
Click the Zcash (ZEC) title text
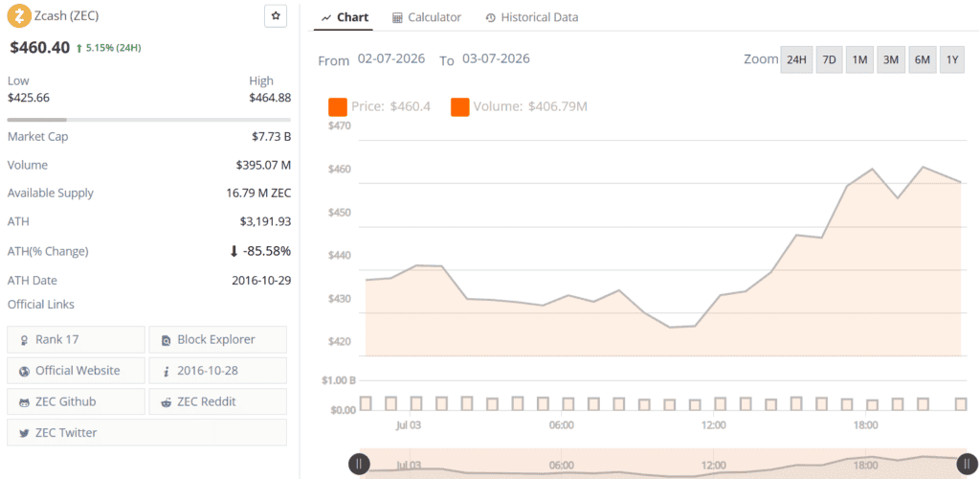(66, 15)
